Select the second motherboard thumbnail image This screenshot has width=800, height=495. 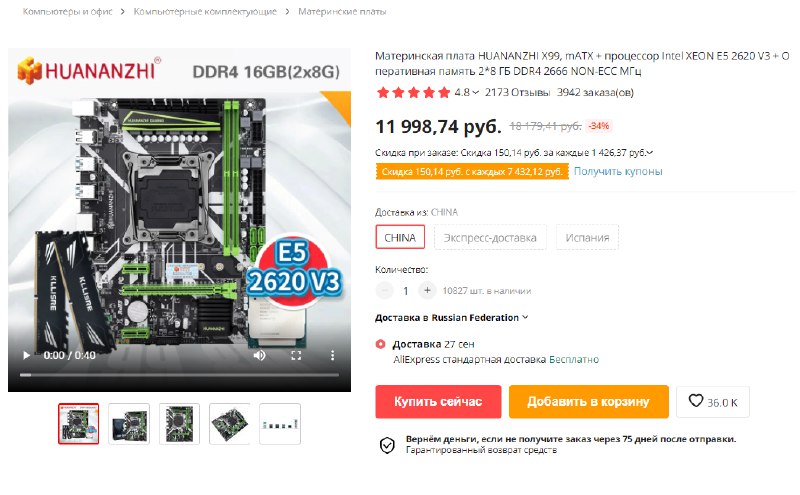point(129,424)
